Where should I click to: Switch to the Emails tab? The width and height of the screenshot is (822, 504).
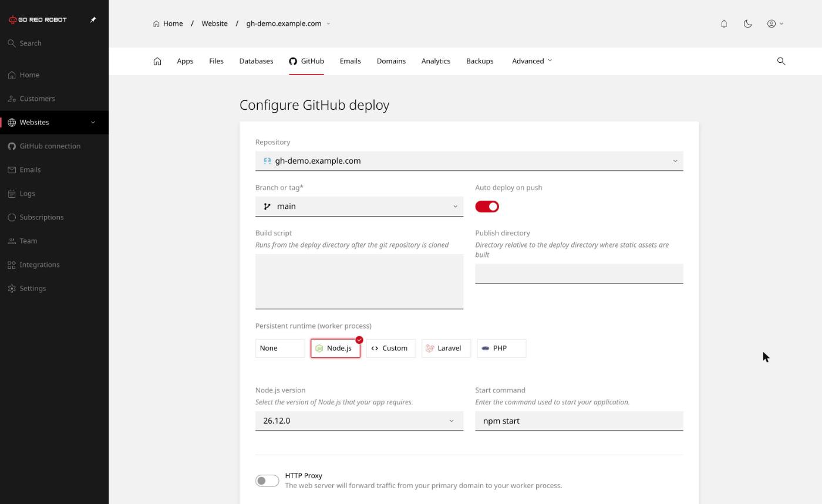click(350, 61)
